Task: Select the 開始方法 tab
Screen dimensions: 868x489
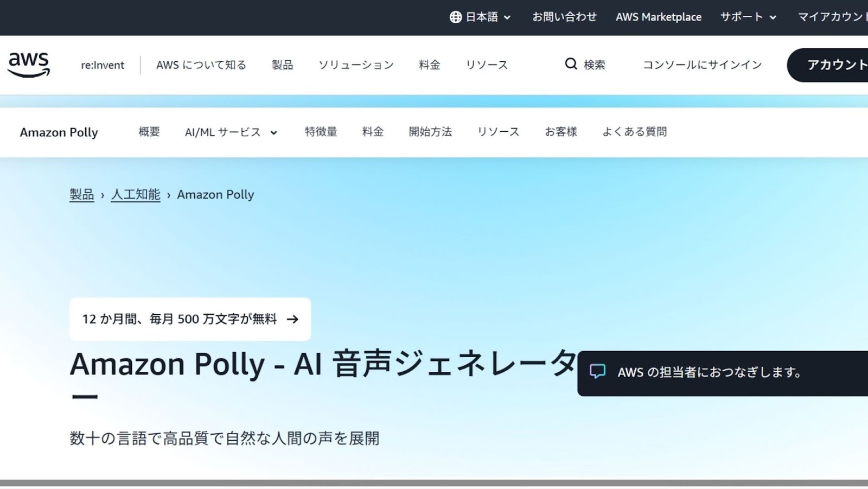Action: 430,132
